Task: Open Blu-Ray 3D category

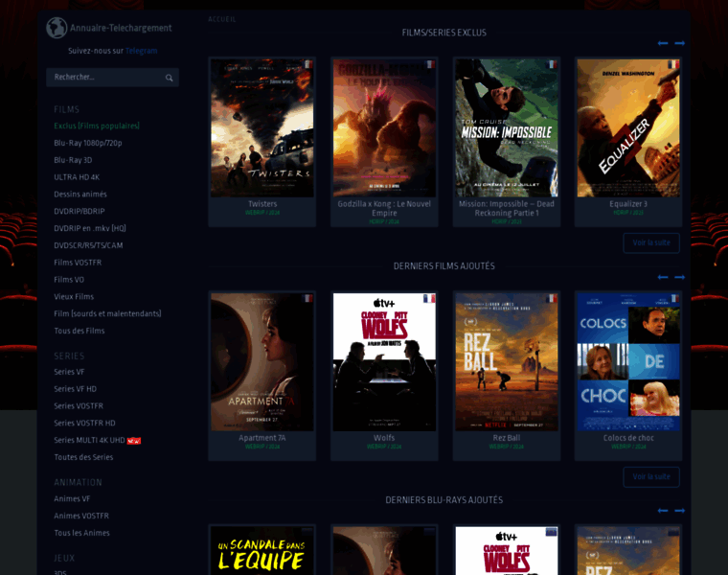Action: (x=73, y=160)
